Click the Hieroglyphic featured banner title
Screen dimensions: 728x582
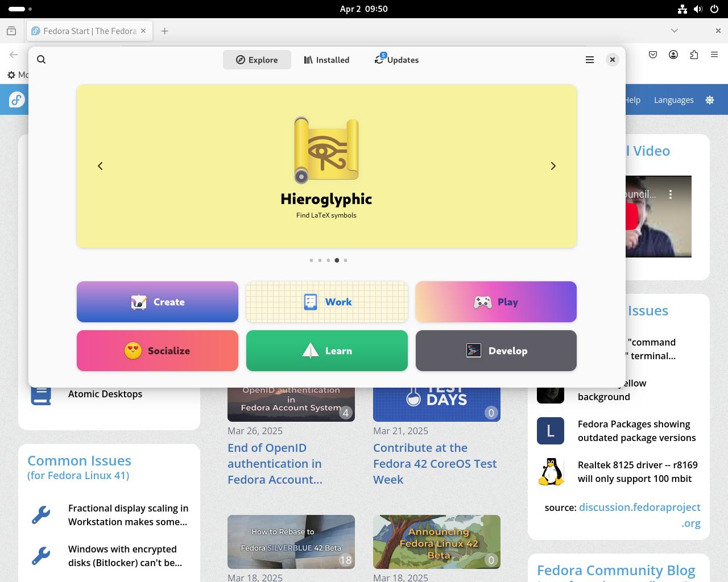point(326,199)
